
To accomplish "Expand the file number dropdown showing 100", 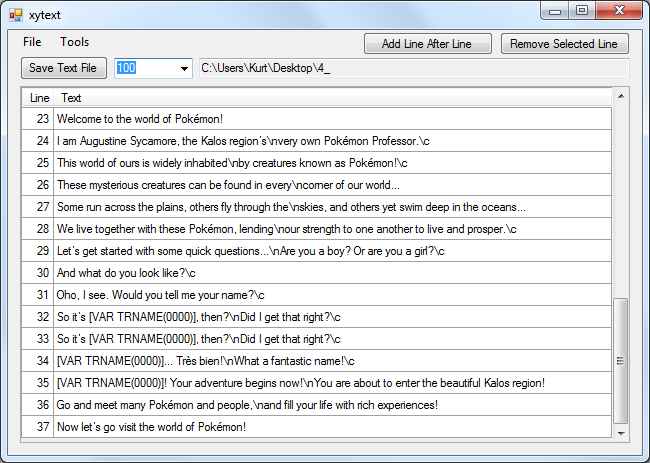I will pos(184,68).
